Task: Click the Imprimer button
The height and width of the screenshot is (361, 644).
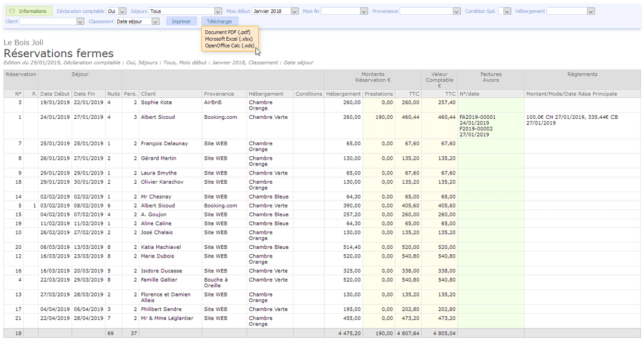Action: pyautogui.click(x=181, y=21)
